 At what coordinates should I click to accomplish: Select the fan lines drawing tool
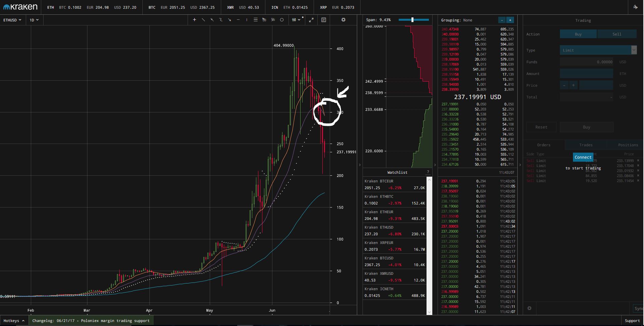click(264, 20)
